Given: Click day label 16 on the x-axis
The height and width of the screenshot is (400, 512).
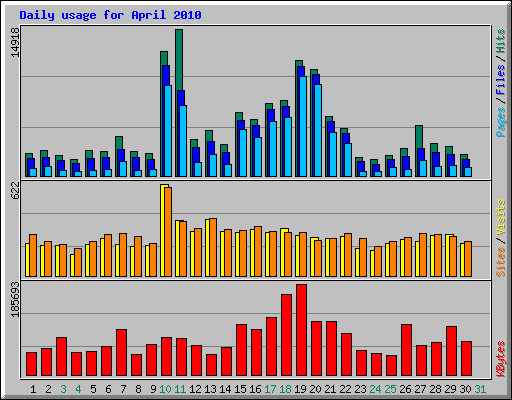Looking at the screenshot, I should coord(255,389).
